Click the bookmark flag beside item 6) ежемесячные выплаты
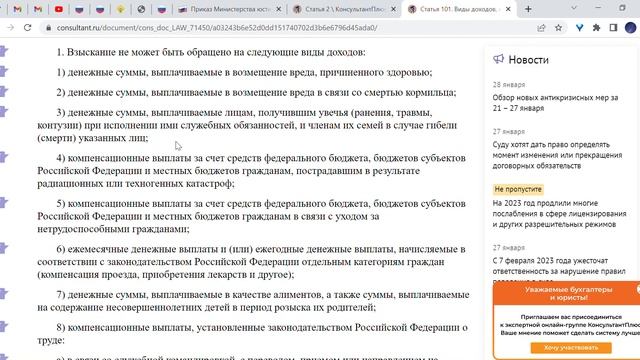Image resolution: width=640 pixels, height=360 pixels. (4, 248)
